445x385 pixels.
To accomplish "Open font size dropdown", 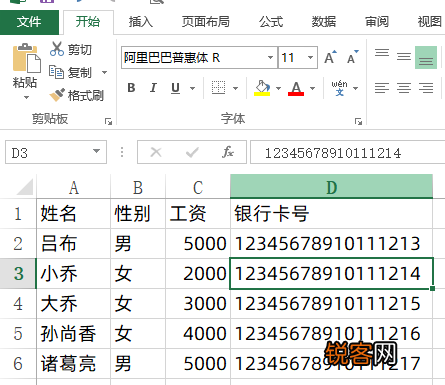I will pos(310,58).
